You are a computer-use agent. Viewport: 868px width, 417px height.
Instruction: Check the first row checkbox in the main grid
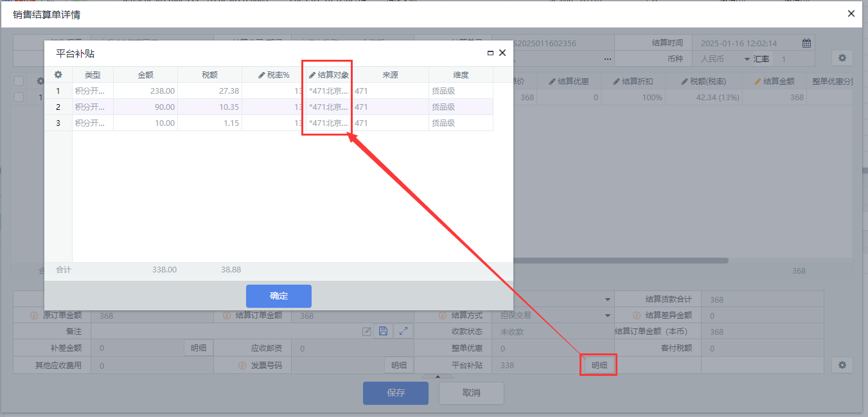(19, 97)
